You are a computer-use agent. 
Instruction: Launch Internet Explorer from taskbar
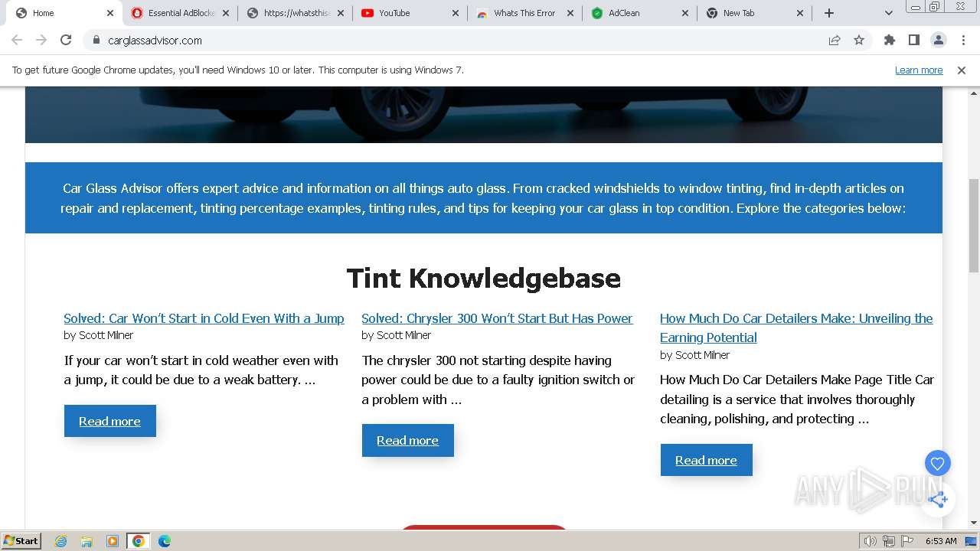coord(61,541)
